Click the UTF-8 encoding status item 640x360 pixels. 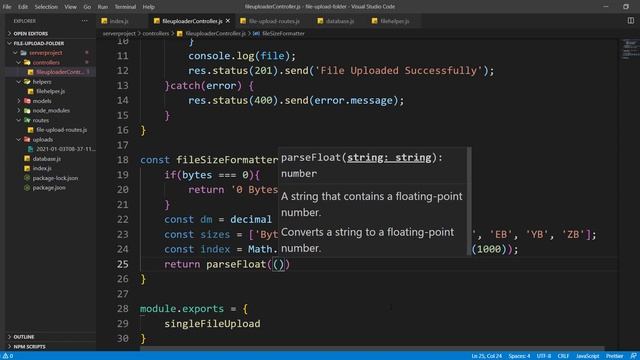(x=544, y=356)
